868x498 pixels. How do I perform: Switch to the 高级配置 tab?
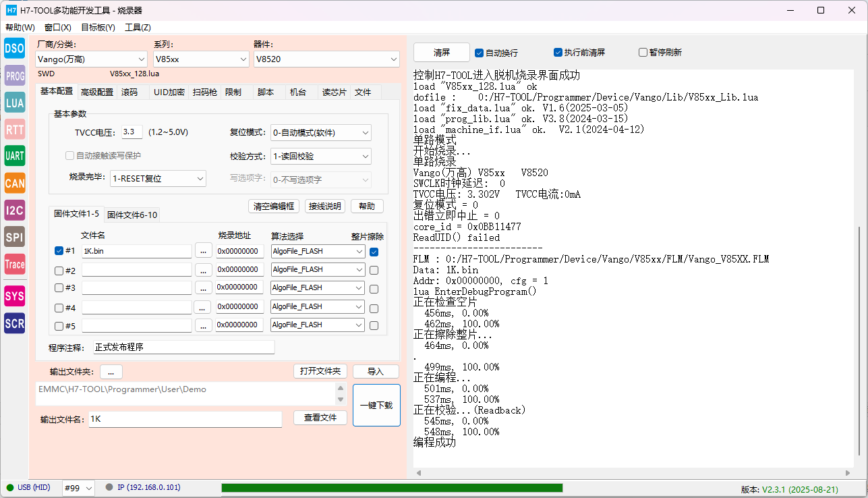pyautogui.click(x=97, y=92)
